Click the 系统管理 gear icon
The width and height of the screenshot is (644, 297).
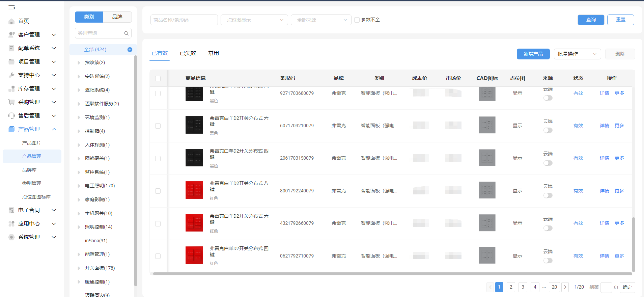click(x=11, y=237)
